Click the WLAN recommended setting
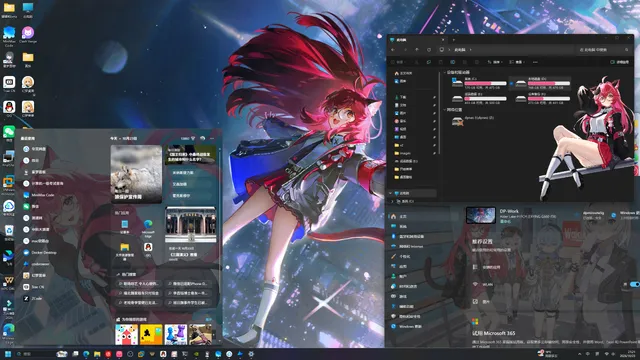This screenshot has height=360, width=640. point(483,284)
